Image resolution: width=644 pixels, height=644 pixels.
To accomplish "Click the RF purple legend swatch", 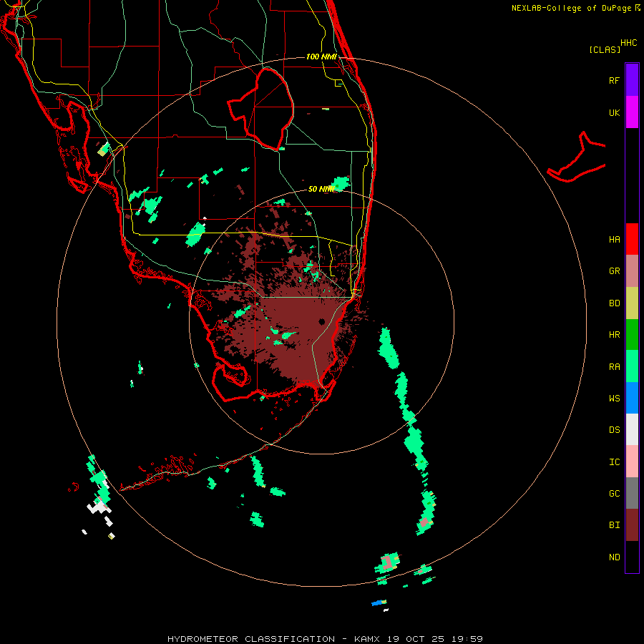I will [632, 80].
